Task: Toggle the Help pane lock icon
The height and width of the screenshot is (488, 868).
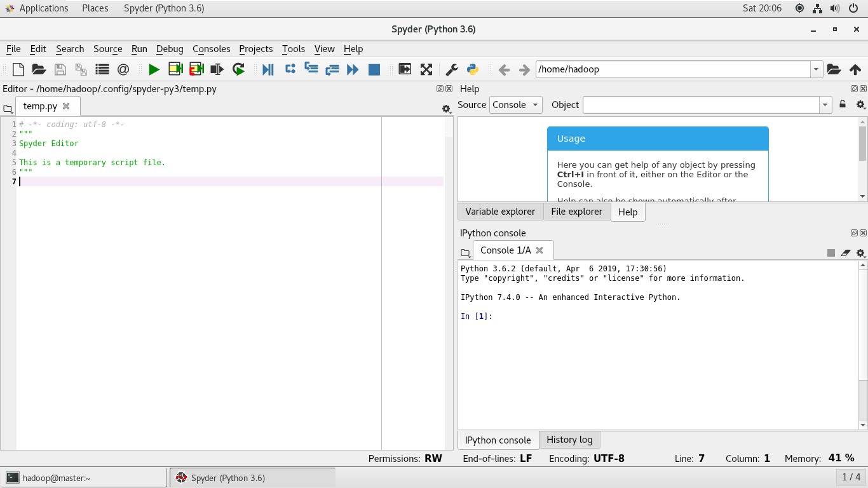Action: coord(843,105)
